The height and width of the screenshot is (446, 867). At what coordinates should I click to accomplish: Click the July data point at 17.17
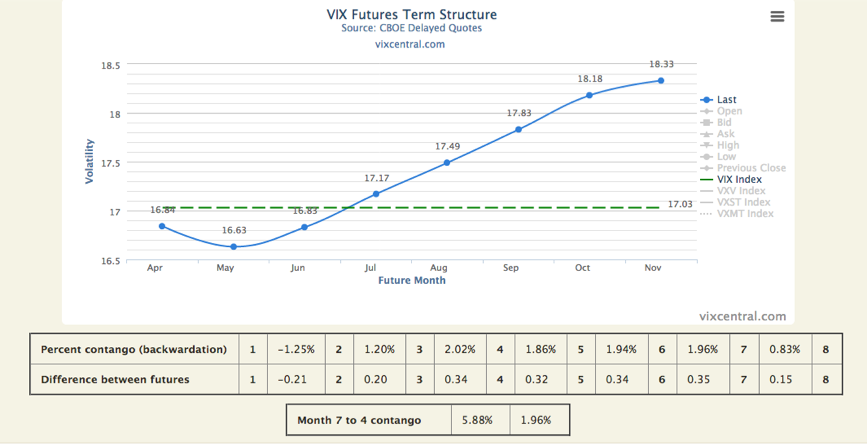tap(376, 194)
